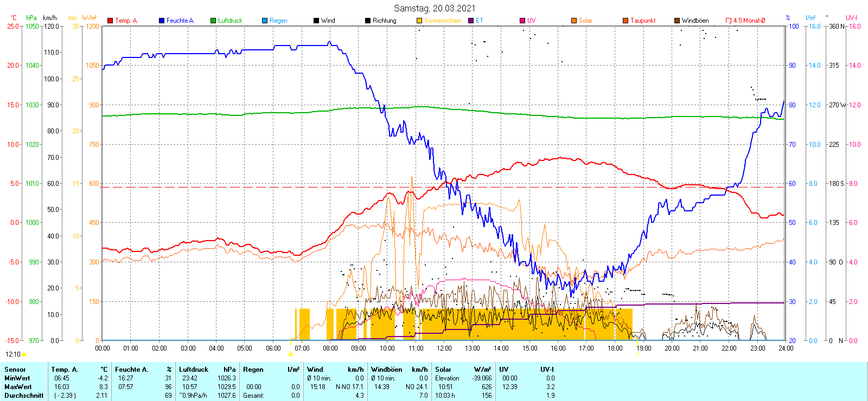
Task: Click the MaxWert row label in table
Action: pos(18,387)
